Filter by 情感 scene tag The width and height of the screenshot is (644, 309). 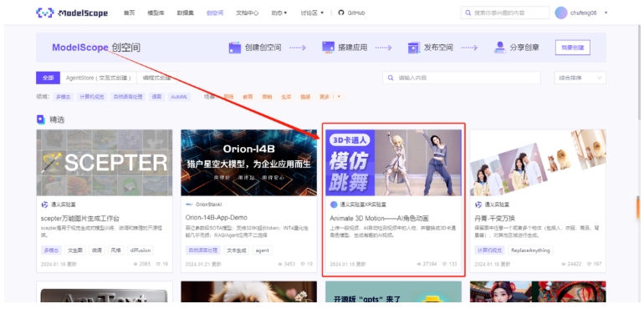[x=305, y=97]
